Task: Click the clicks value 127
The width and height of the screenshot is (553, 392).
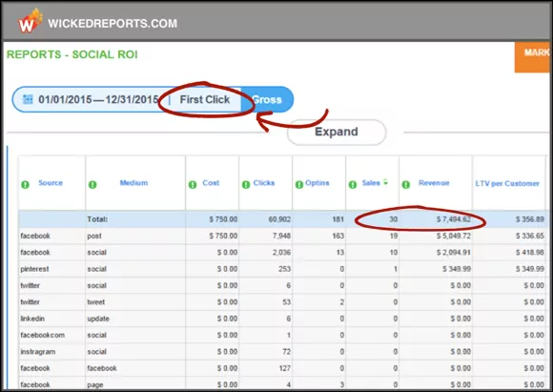Action: tap(284, 368)
